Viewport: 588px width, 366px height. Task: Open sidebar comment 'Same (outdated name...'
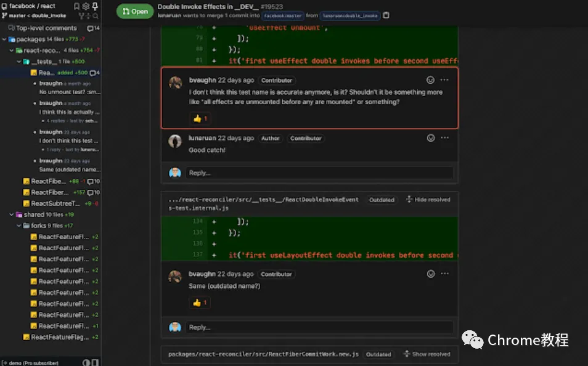pyautogui.click(x=70, y=169)
